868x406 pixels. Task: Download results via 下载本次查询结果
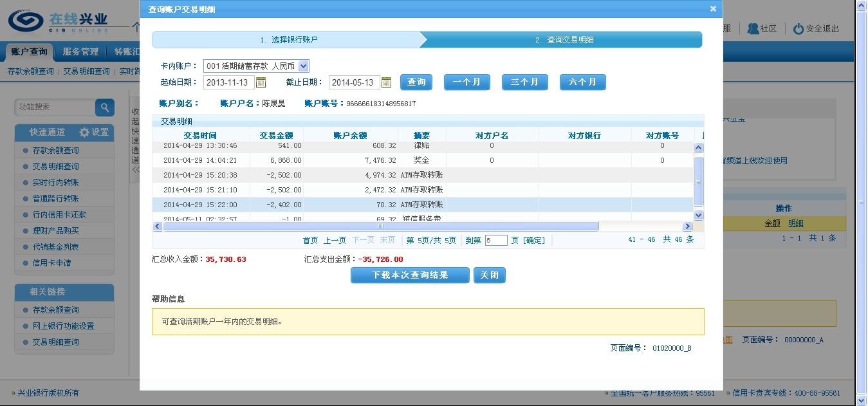[x=410, y=275]
